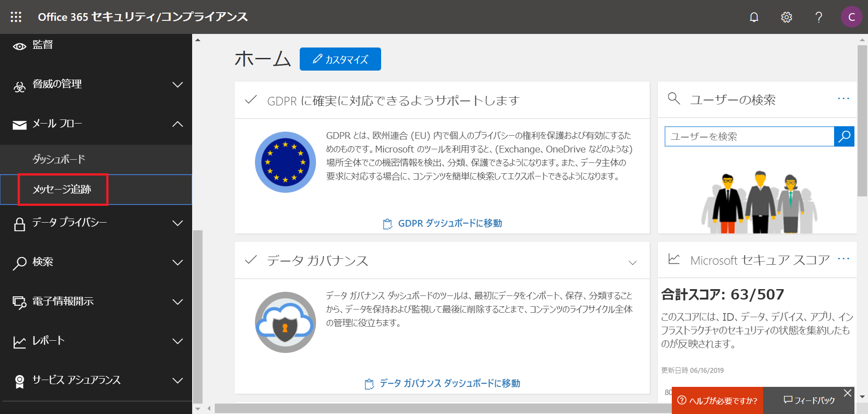This screenshot has height=414, width=868.
Task: Click フィードバック button
Action: point(809,400)
